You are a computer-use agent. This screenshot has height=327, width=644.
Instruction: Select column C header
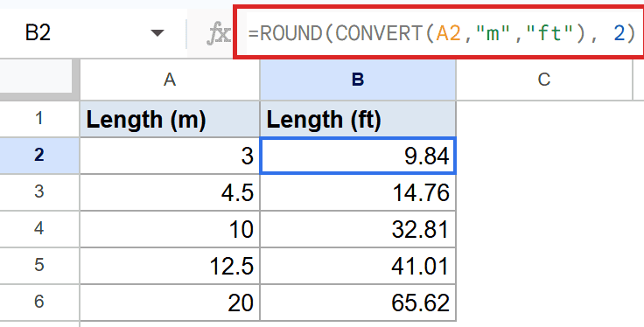(x=544, y=80)
